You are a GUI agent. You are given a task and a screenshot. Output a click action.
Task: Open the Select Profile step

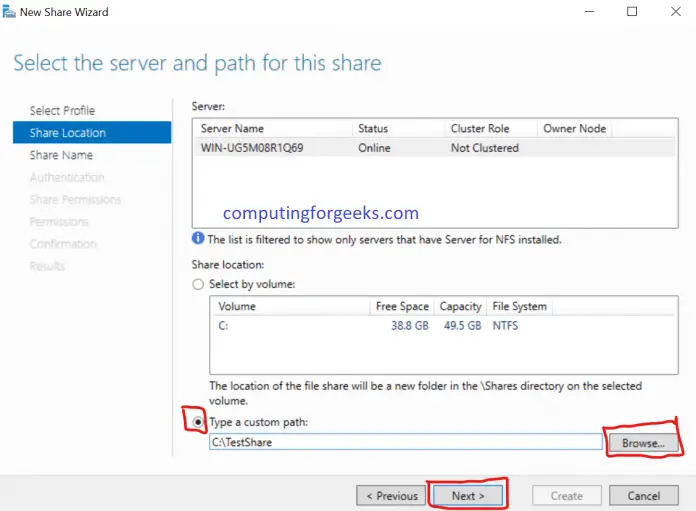[x=62, y=110]
